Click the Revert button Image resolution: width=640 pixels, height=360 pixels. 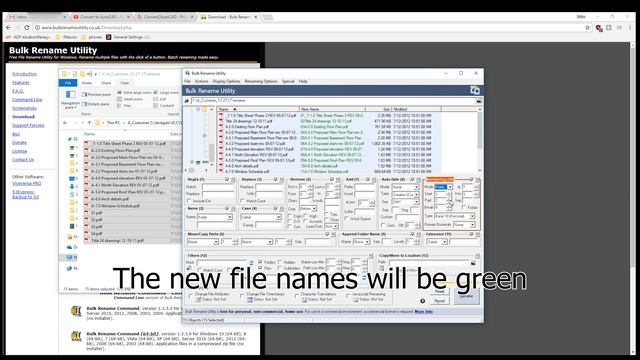pos(439,301)
